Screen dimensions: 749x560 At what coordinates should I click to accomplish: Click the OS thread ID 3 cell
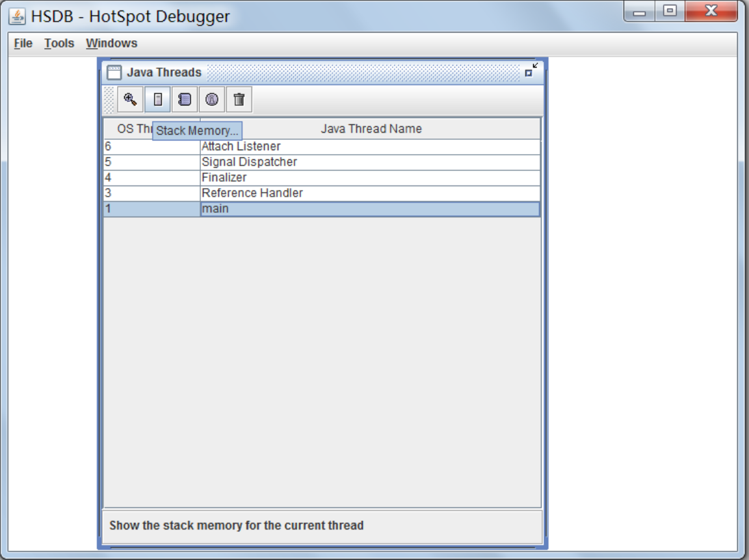pos(152,193)
